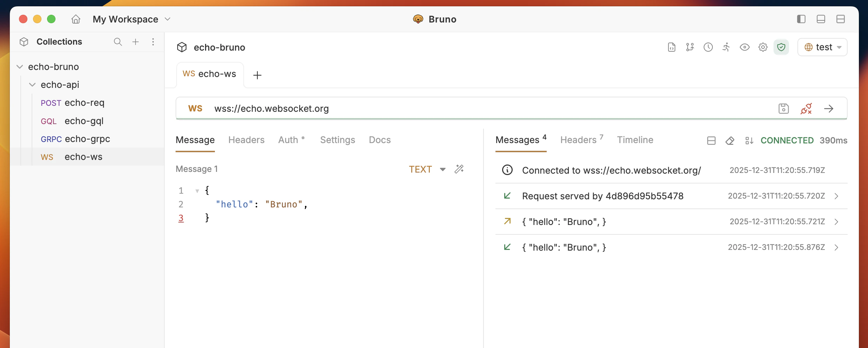Search collections using the magnifier icon
Image resolution: width=868 pixels, height=348 pixels.
click(118, 41)
